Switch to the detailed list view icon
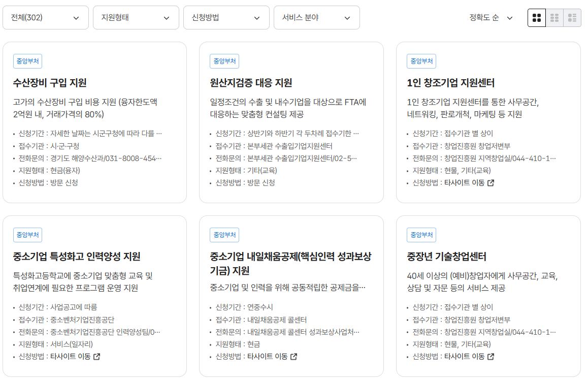This screenshot has width=588, height=381. 571,17
